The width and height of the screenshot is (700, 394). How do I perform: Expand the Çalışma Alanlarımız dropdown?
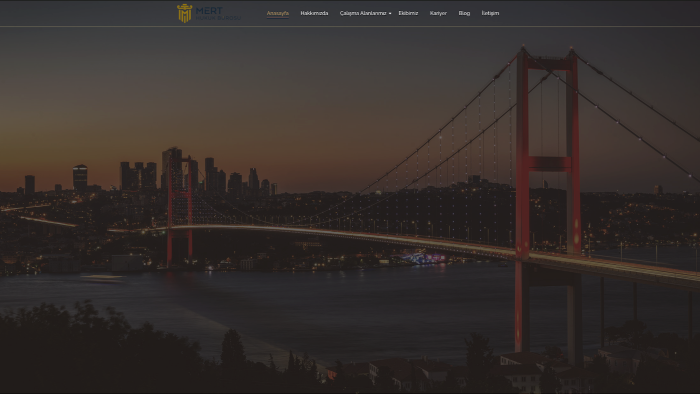pyautogui.click(x=365, y=13)
